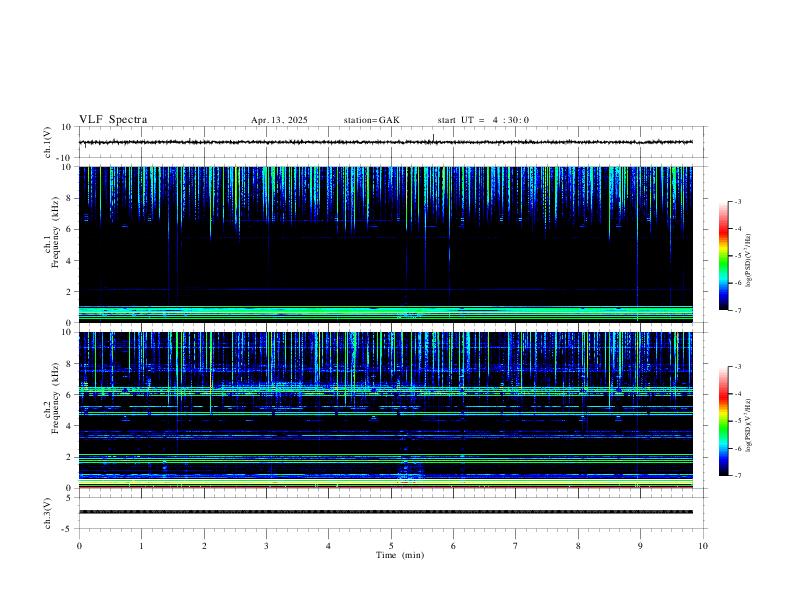Click the 6 kHz tick on ch.1 frequency axis
Image resolution: width=792 pixels, height=612 pixels.
point(69,229)
